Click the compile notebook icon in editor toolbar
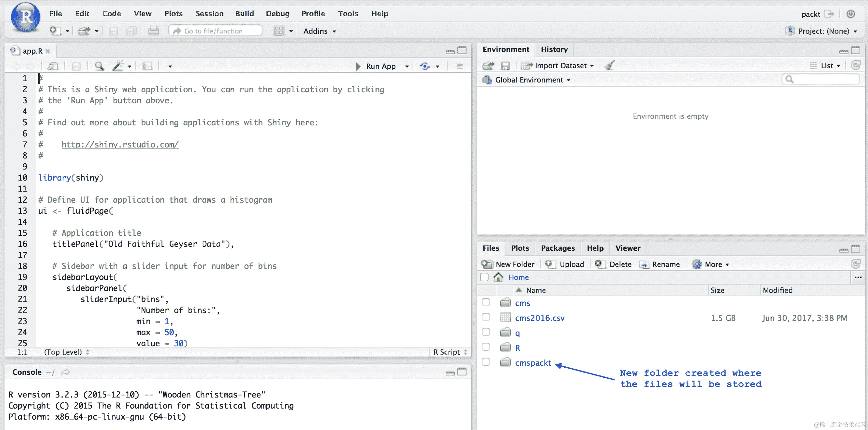This screenshot has height=430, width=868. pyautogui.click(x=147, y=66)
